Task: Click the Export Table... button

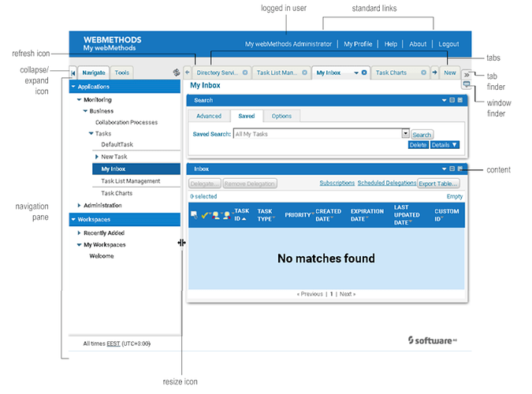Action: click(x=438, y=184)
